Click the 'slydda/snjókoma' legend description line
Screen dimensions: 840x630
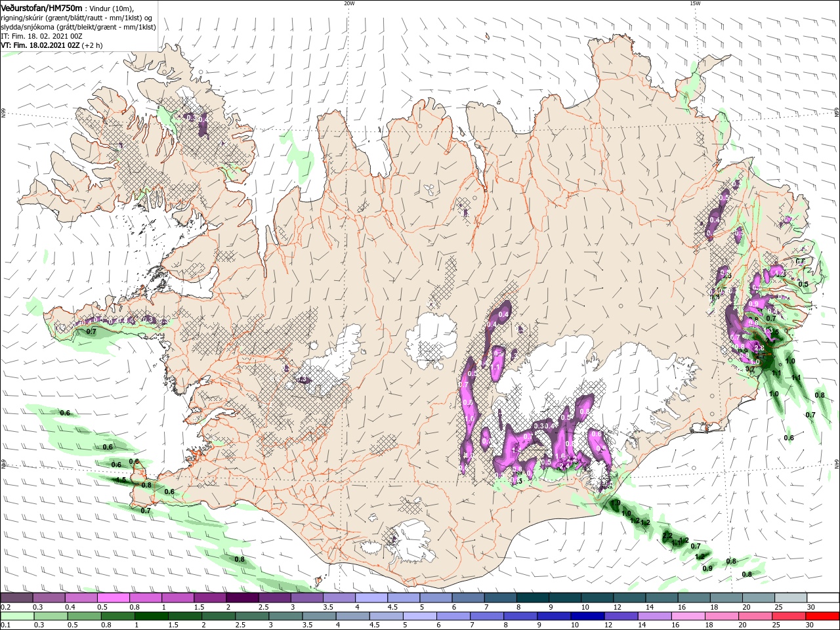(78, 27)
